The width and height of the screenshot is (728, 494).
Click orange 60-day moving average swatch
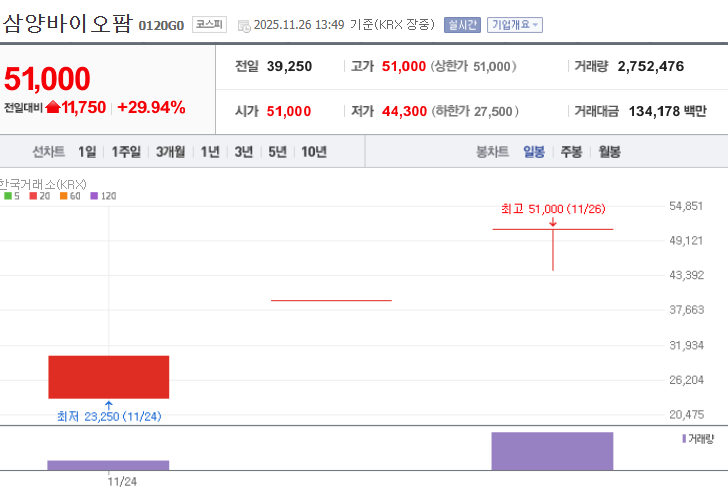(x=64, y=196)
